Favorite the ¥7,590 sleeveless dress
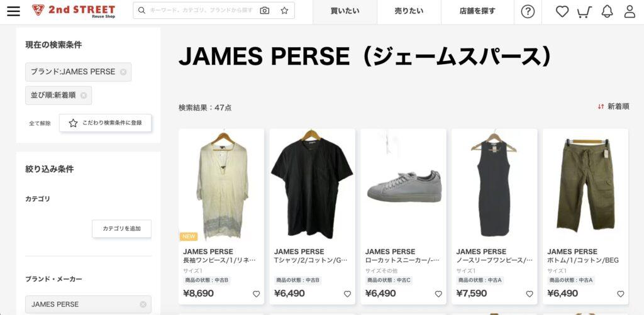Screen dimensions: 644x315 point(530,294)
